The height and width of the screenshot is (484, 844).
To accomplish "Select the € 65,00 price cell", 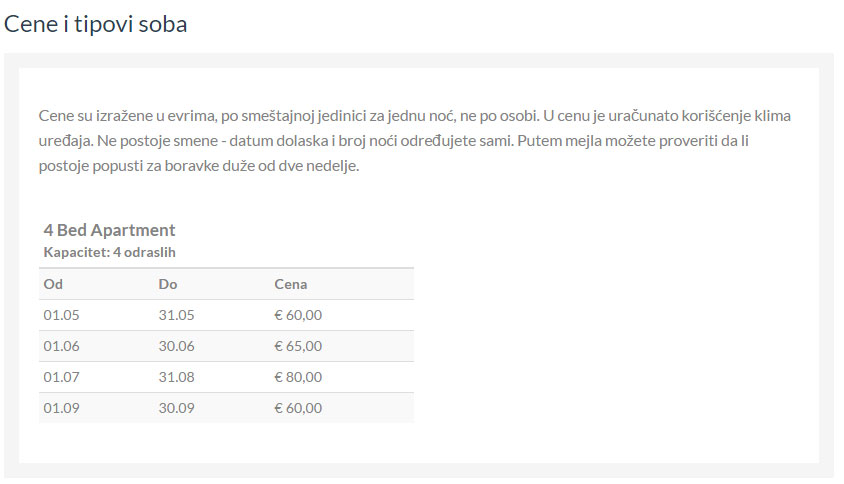I will pos(298,346).
